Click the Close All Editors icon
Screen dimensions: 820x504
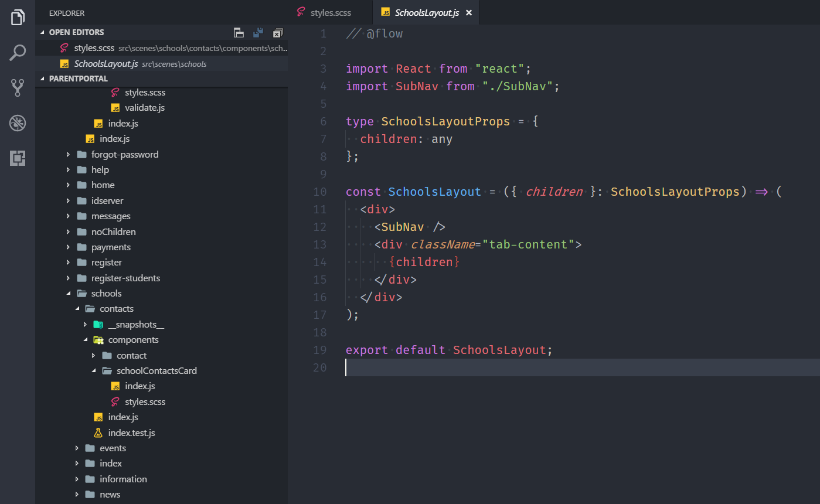click(278, 33)
